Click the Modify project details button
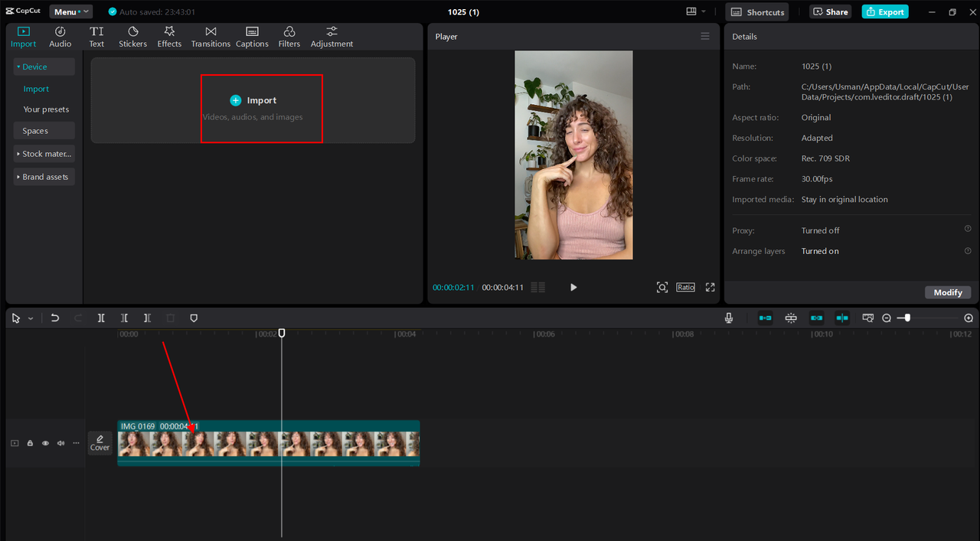 click(x=948, y=292)
